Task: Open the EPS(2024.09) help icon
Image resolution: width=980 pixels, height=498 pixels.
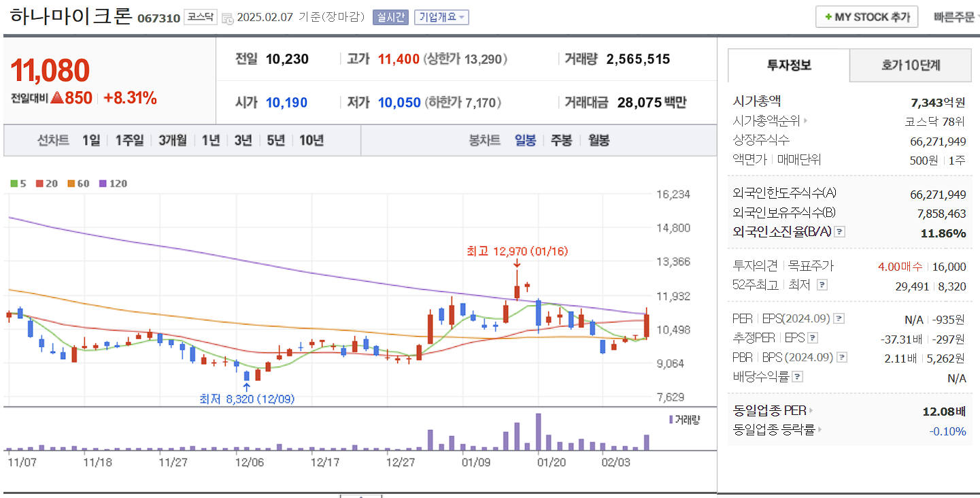Action: coord(839,318)
